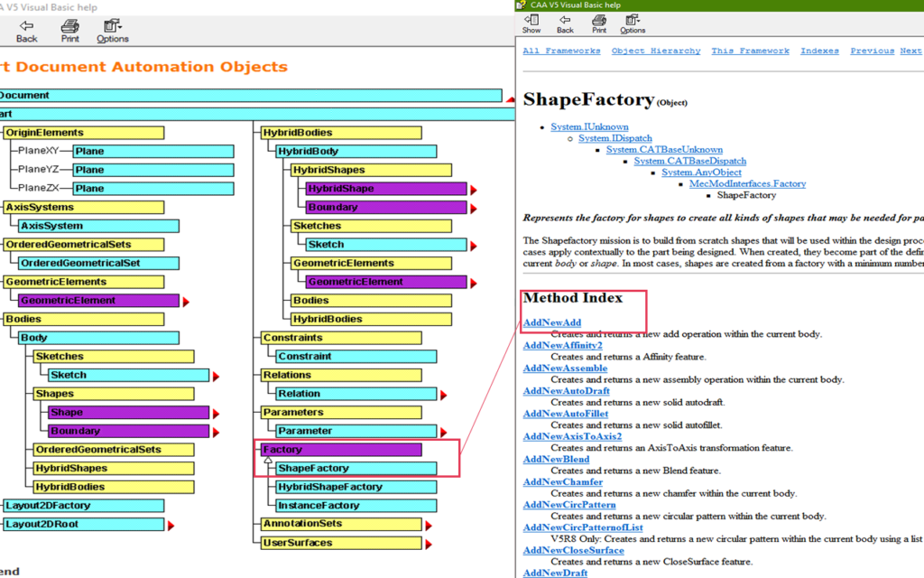The width and height of the screenshot is (924, 578).
Task: Click red arrow beside UserSurfaces box
Action: pos(429,545)
